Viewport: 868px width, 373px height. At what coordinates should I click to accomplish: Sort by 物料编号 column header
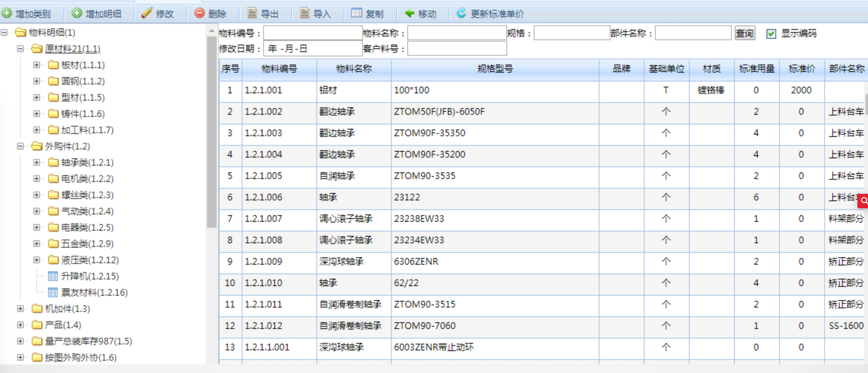279,69
